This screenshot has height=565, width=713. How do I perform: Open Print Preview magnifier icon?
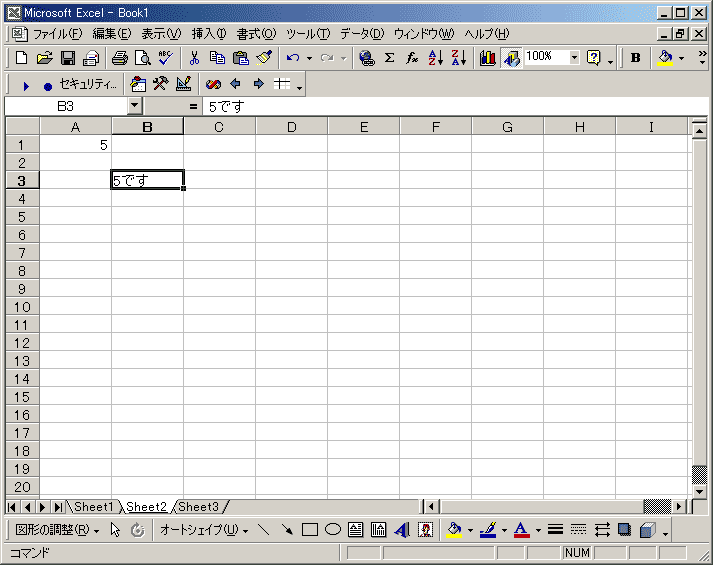click(143, 58)
